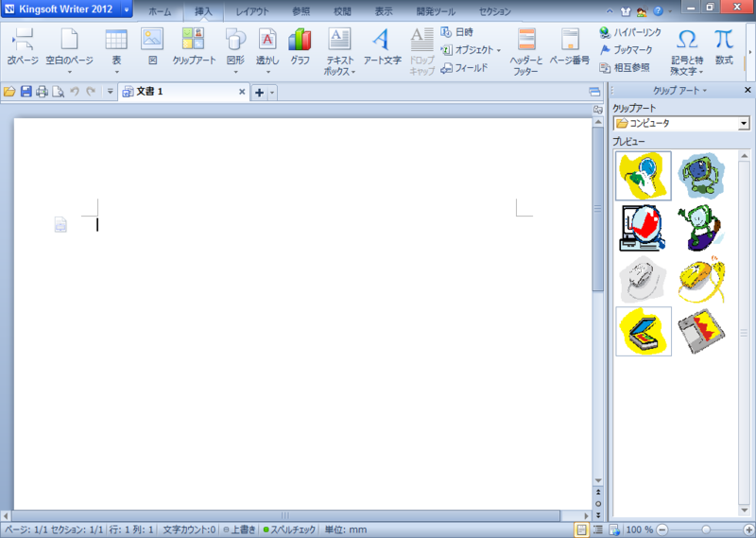Open the 校閲 tab
The image size is (756, 538).
tap(342, 11)
